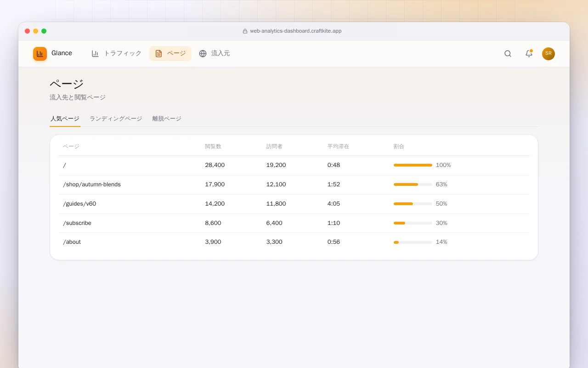Click the 1:10 average time value
This screenshot has height=368, width=588.
pos(334,223)
